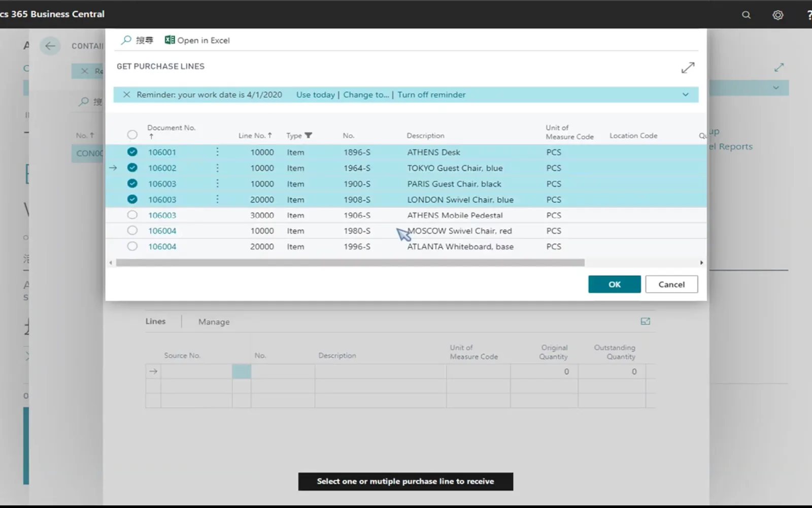812x508 pixels.
Task: Click the Type column filter funnel icon
Action: [x=308, y=135]
